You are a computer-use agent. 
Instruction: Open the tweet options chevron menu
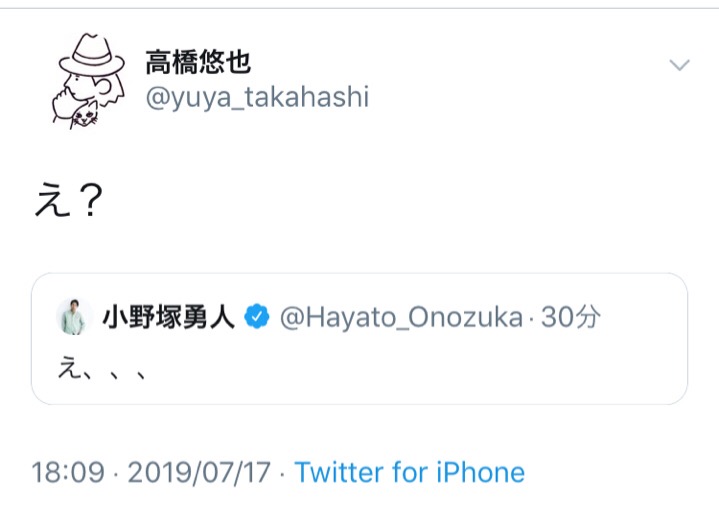(679, 66)
